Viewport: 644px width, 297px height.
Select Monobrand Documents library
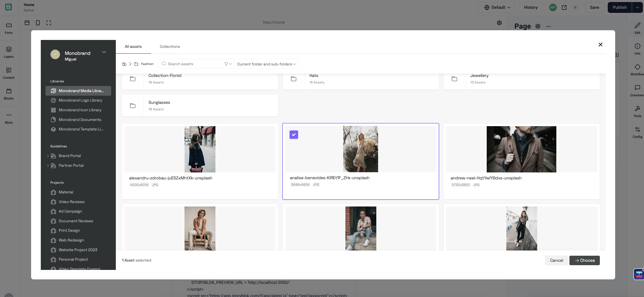coord(78,120)
